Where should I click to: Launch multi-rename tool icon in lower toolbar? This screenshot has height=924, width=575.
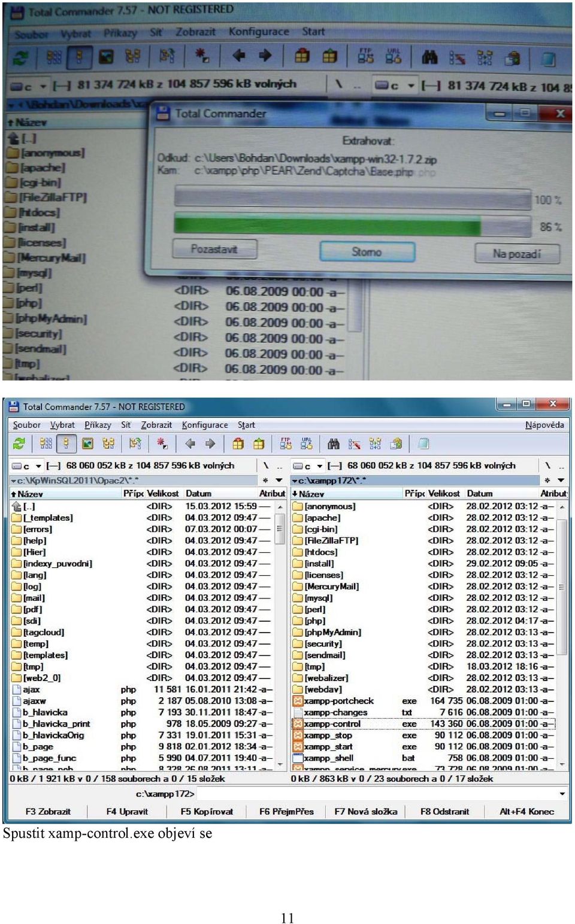pos(355,443)
